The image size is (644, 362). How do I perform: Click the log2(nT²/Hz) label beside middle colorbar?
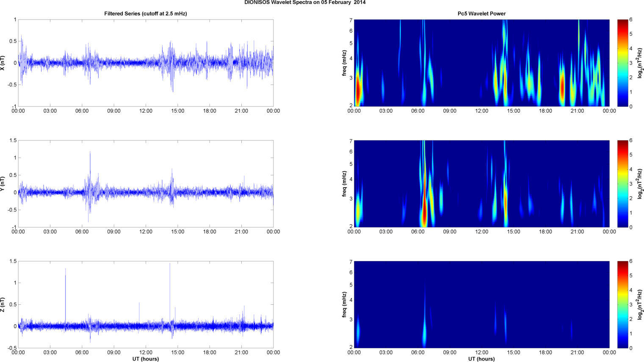pos(640,184)
